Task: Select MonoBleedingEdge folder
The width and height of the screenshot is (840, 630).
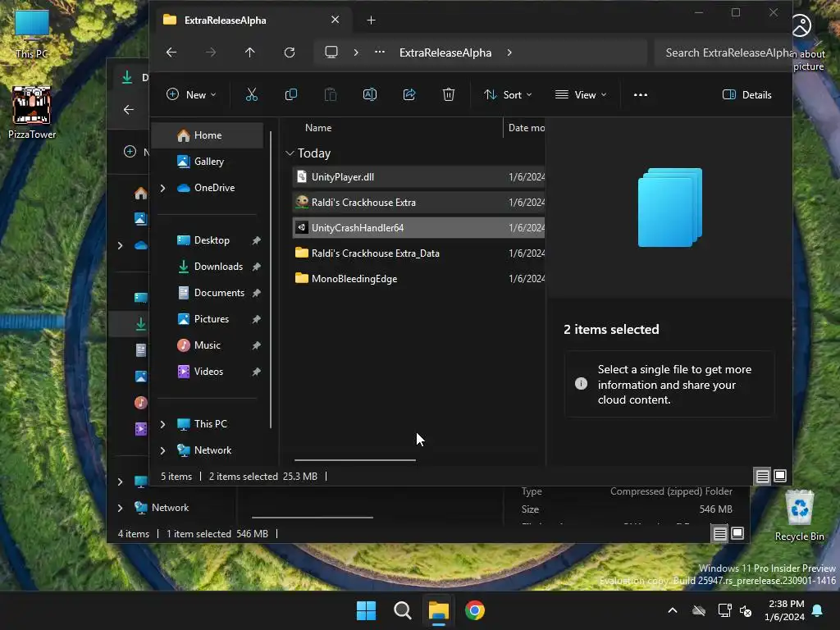Action: pos(419,279)
